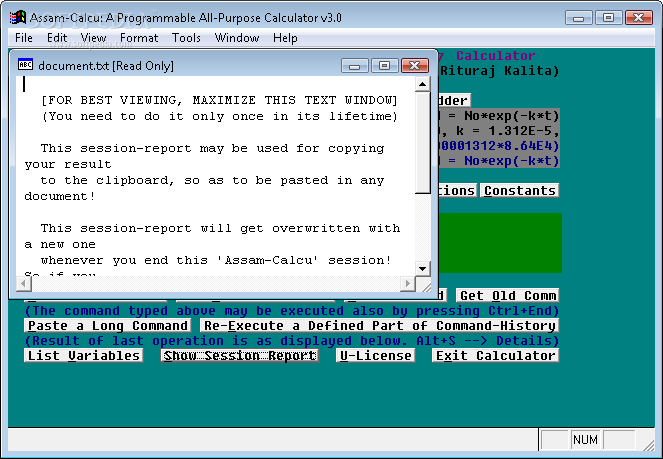Screen dimensions: 663x459
Task: Click the 'Rituraj Kalita)' author text
Action: 499,71
